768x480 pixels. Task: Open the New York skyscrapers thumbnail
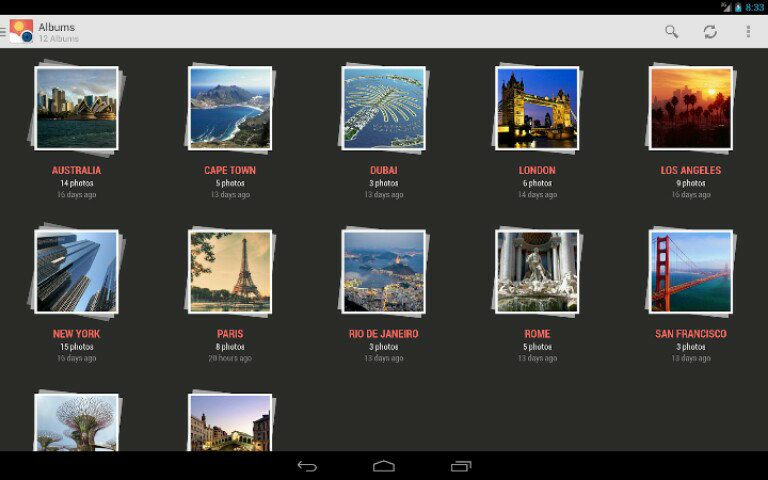pyautogui.click(x=76, y=271)
